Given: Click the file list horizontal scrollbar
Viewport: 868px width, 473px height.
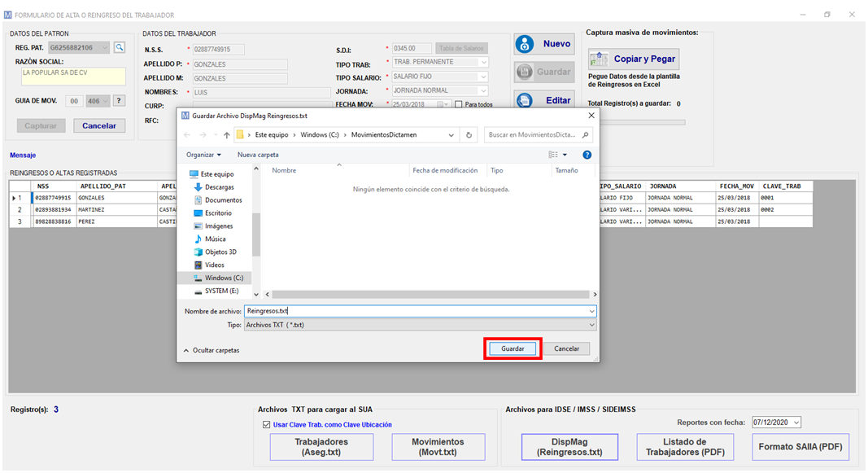Looking at the screenshot, I should (x=430, y=295).
